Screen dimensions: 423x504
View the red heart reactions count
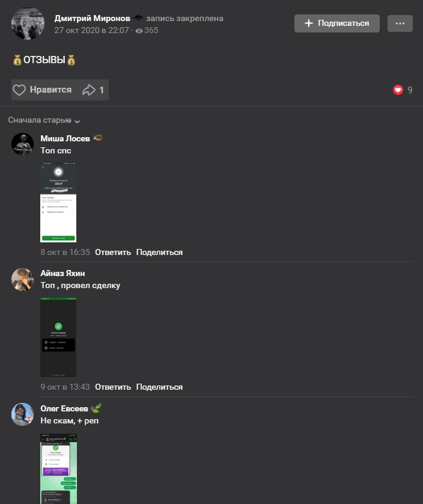coord(403,90)
